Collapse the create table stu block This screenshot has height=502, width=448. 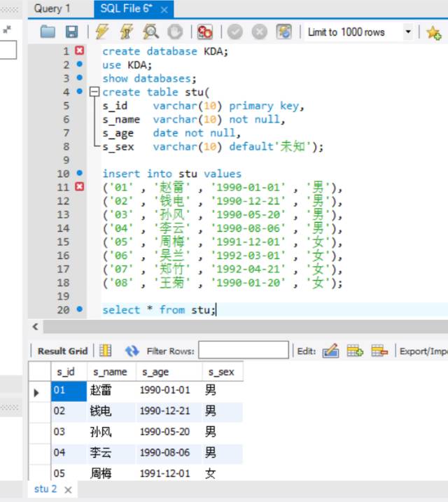click(94, 92)
